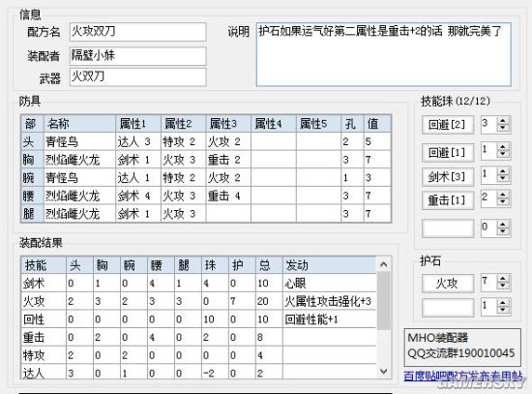The width and height of the screenshot is (532, 394).
Task: Click the 属性4 column header
Action: [274, 124]
